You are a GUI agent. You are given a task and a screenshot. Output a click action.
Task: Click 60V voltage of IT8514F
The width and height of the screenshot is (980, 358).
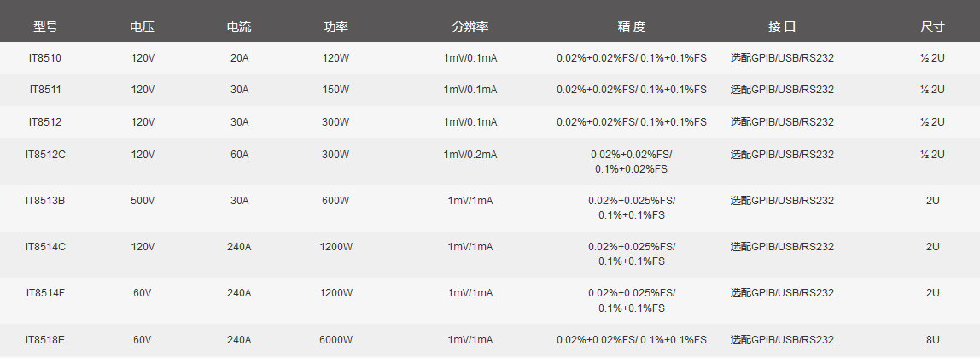pyautogui.click(x=142, y=292)
